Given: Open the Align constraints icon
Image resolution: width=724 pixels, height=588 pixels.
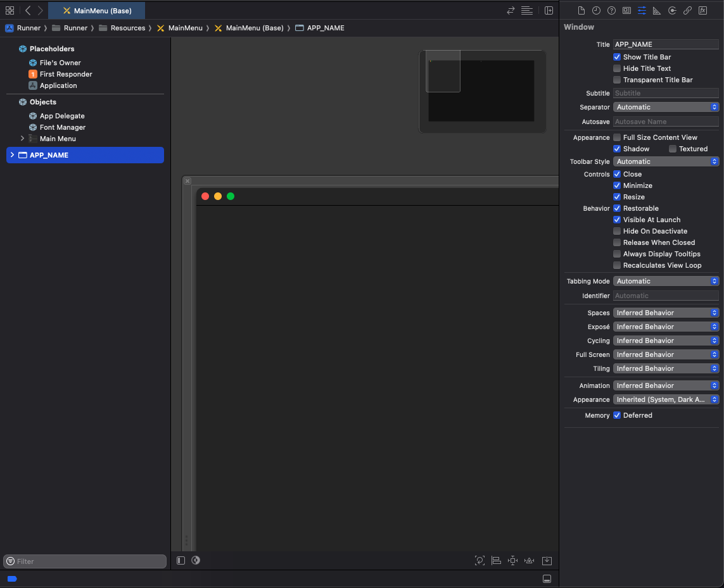Looking at the screenshot, I should point(497,561).
